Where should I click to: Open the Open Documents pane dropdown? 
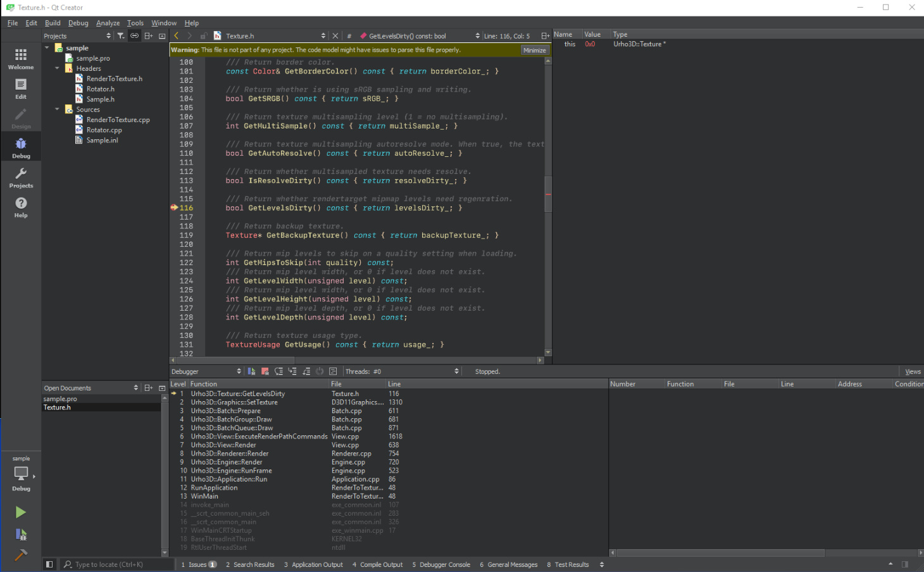point(91,388)
